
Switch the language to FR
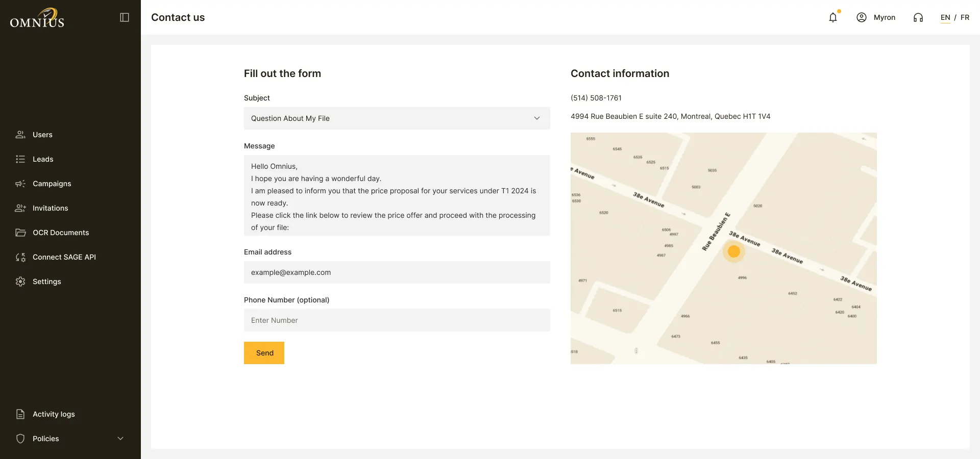(965, 17)
